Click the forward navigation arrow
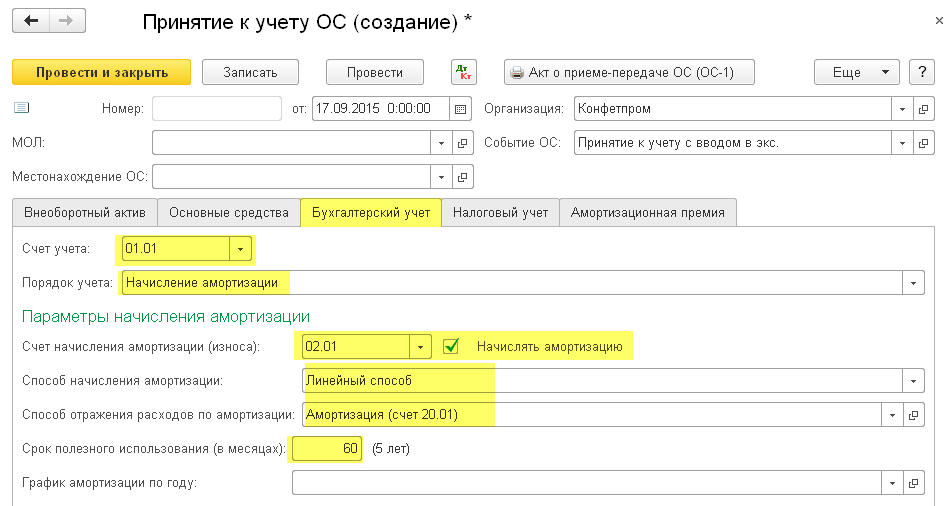 (x=67, y=21)
